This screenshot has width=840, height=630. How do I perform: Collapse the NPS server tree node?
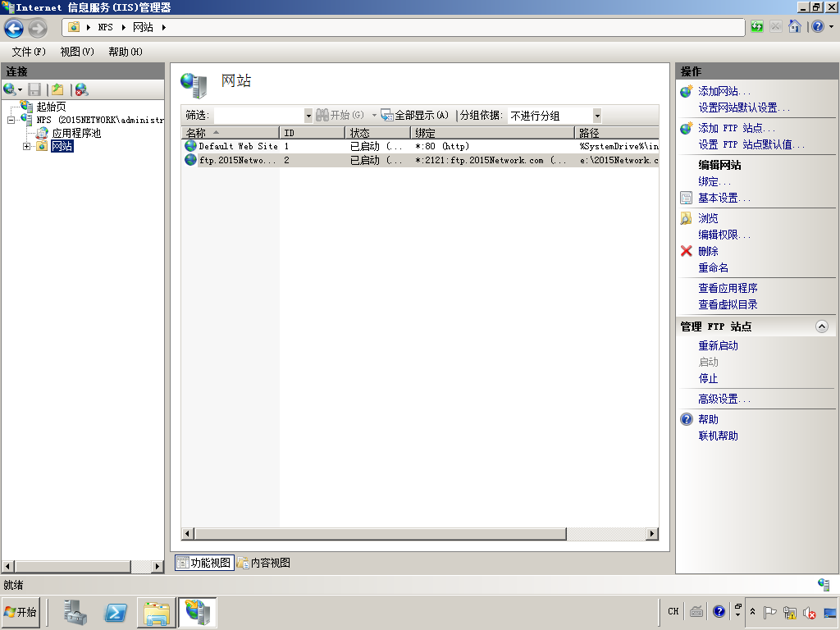[11, 120]
